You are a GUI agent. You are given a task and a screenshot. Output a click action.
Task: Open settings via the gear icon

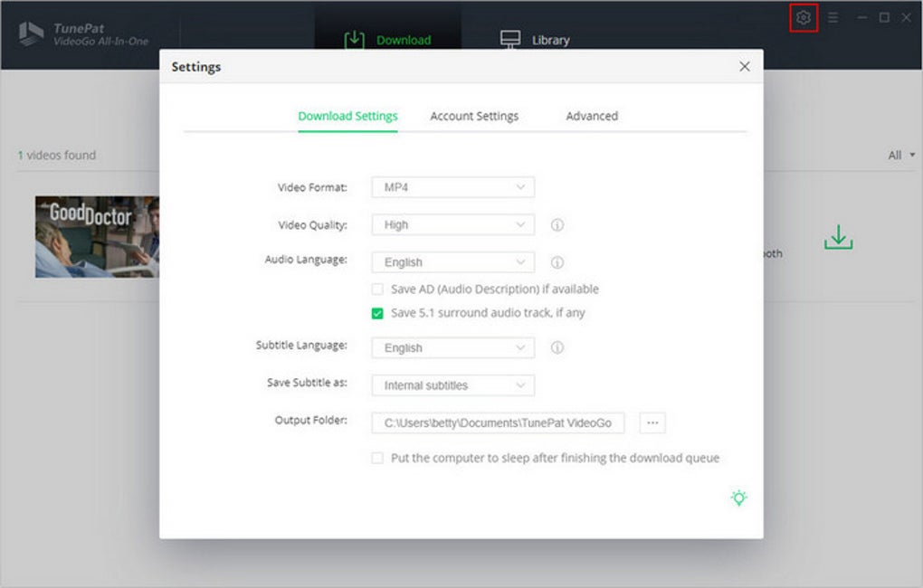[x=802, y=16]
